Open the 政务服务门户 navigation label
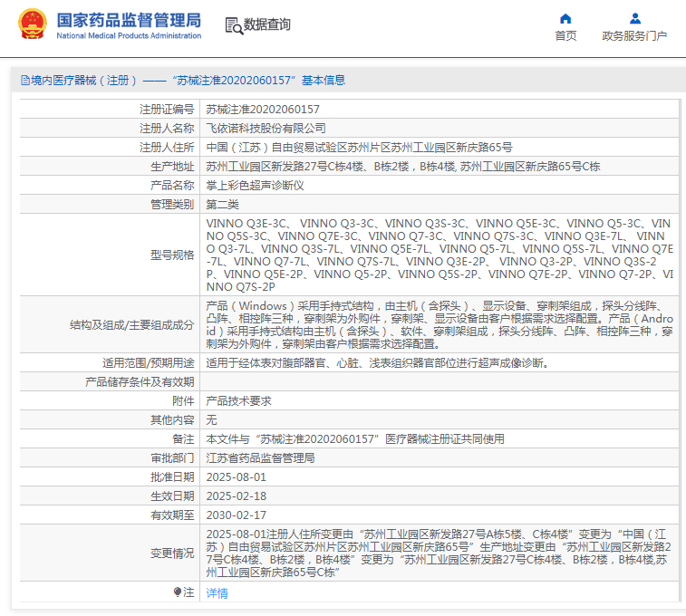Image resolution: width=686 pixels, height=616 pixels. pos(634,36)
